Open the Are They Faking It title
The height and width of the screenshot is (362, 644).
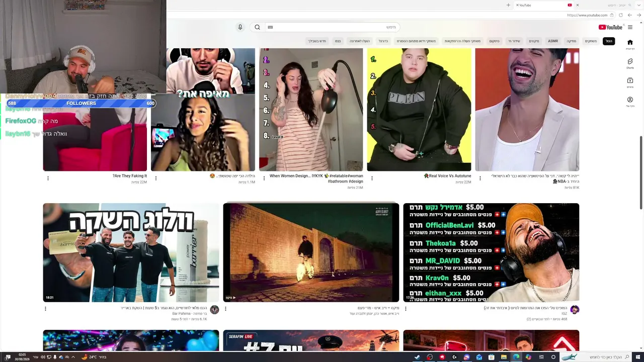pyautogui.click(x=130, y=176)
